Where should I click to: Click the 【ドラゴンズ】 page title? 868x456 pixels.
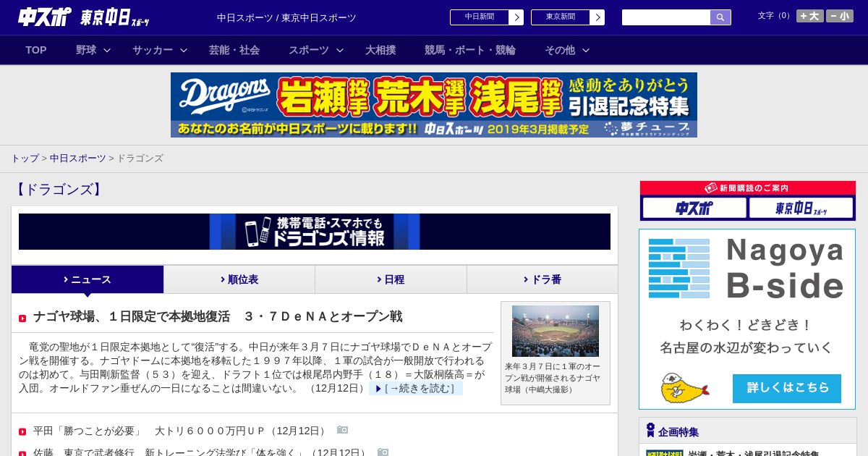click(59, 190)
